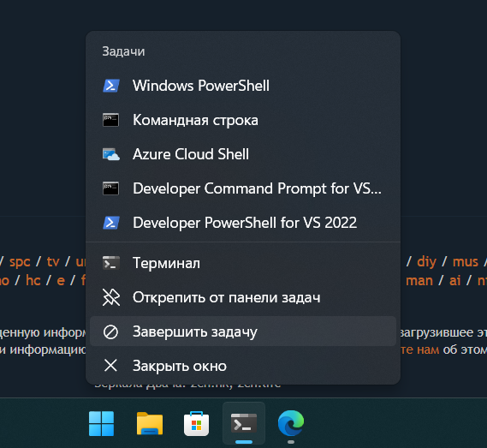Click the prohibition icon beside Завершить задачу
The height and width of the screenshot is (448, 487).
110,332
